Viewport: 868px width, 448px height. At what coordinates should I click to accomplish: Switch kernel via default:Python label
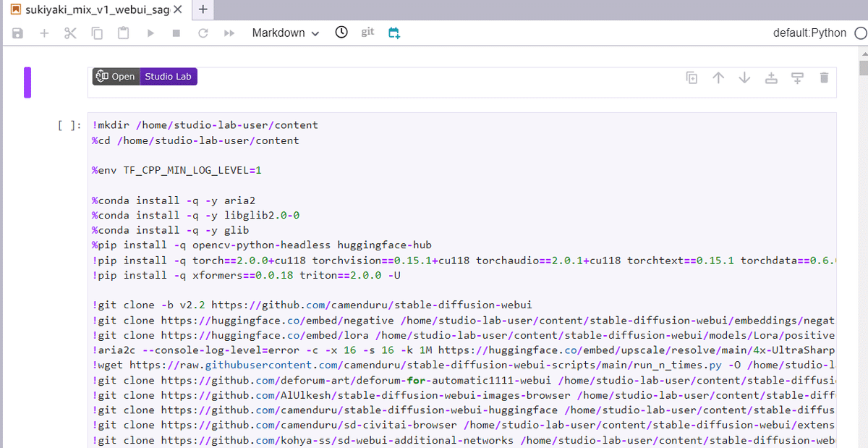click(x=810, y=33)
